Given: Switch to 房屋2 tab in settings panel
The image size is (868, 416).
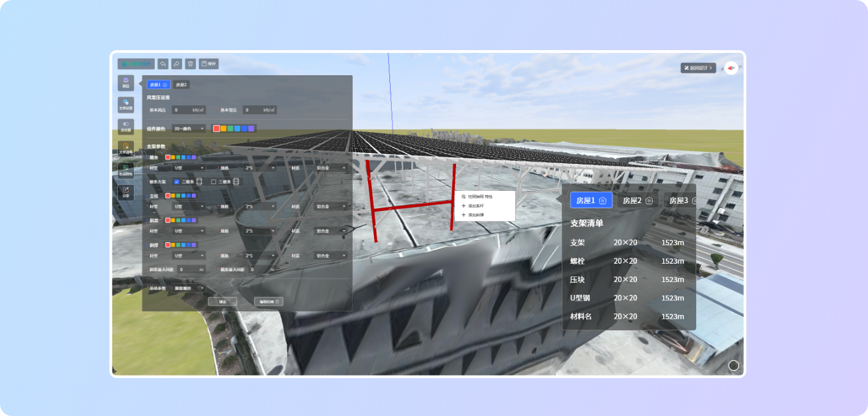Looking at the screenshot, I should tap(180, 84).
